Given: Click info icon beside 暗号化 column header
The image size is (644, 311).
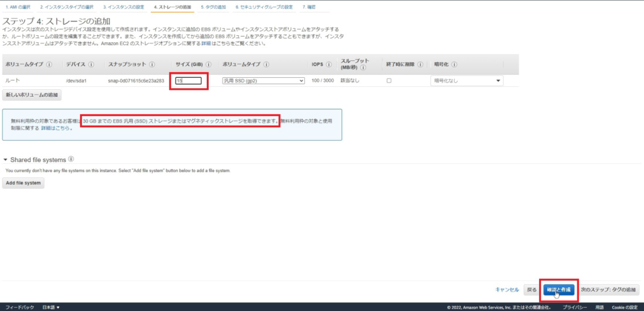Looking at the screenshot, I should point(453,65).
